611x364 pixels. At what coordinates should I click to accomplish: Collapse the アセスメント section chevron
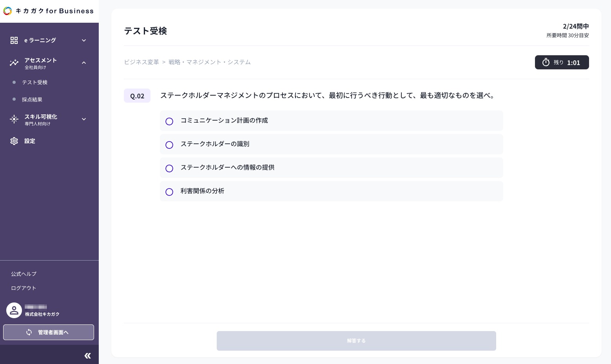(84, 63)
